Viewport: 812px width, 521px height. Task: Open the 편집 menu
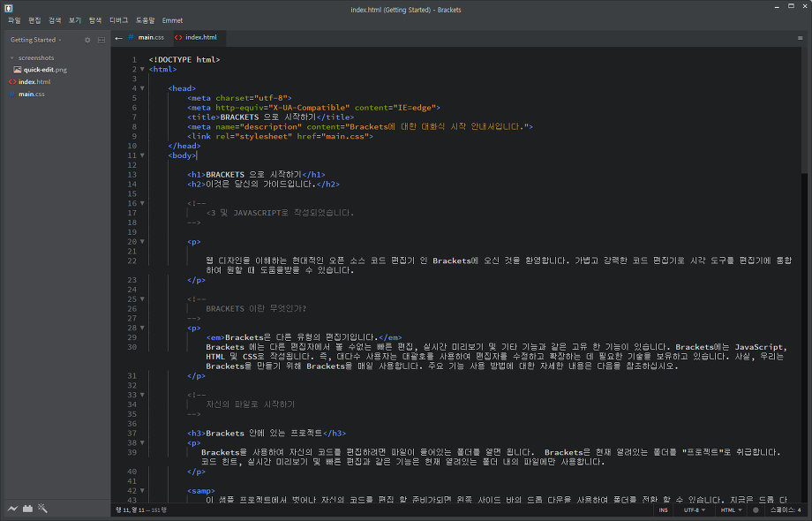(x=34, y=20)
